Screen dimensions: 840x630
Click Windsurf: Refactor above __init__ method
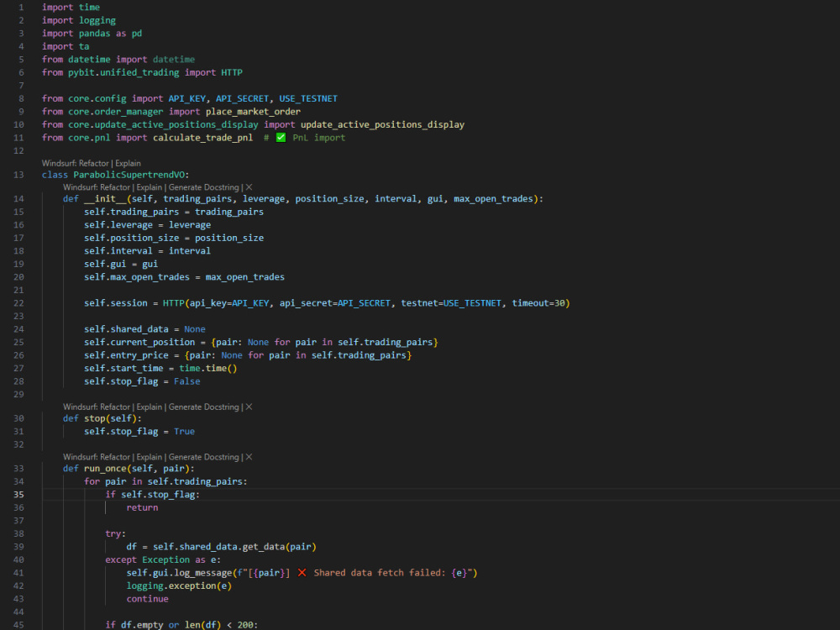pos(97,187)
